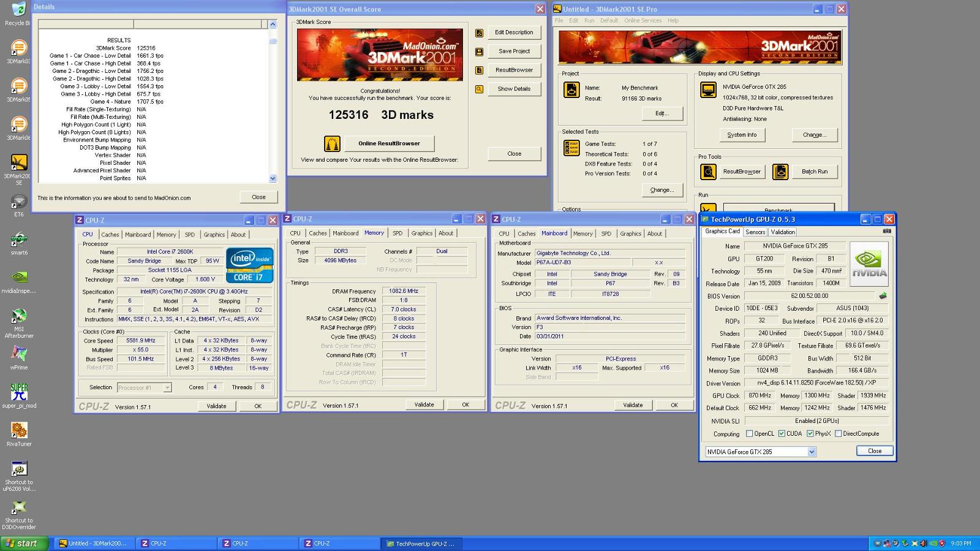Click the DRAM Frequency value 1082.6 MHz
980x551 pixels.
tap(404, 291)
